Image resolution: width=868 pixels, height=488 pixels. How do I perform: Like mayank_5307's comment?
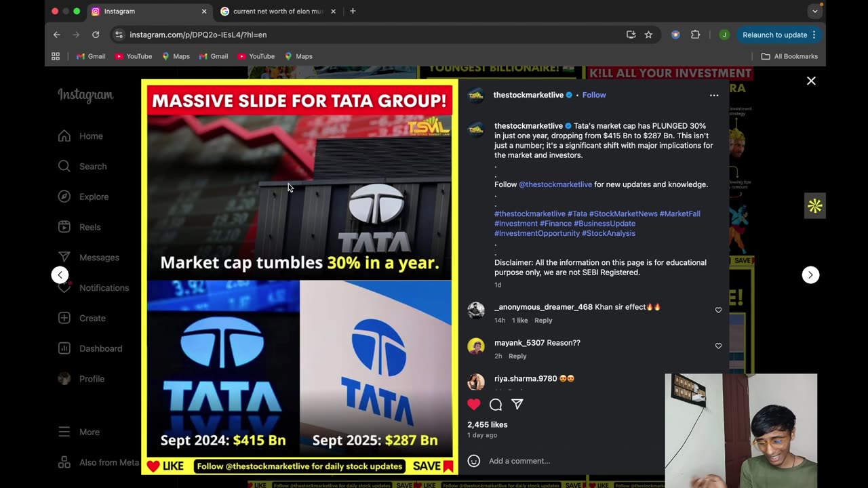pyautogui.click(x=718, y=346)
